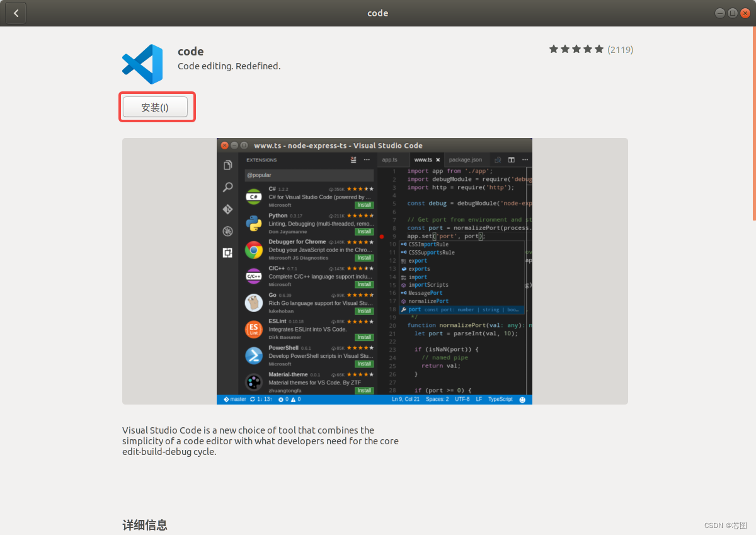Screen dimensions: 756x535
Task: Click the smiley feedback icon in the status bar
Action: [523, 399]
